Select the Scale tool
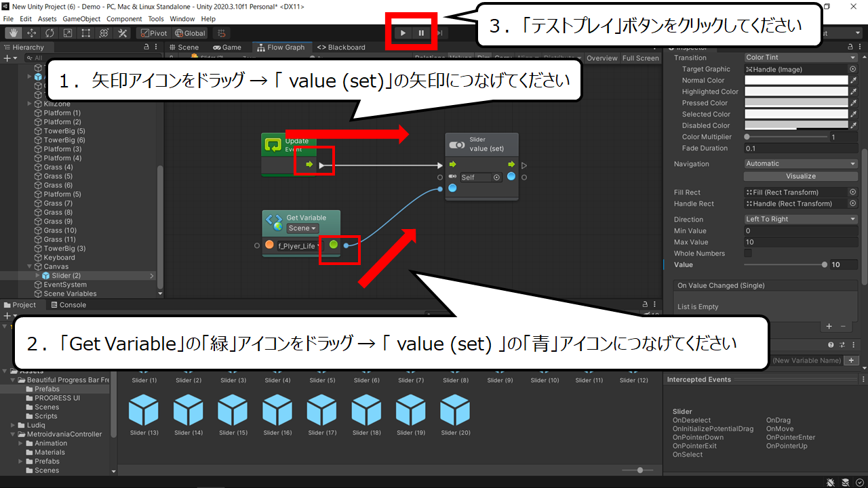Image resolution: width=868 pixels, height=488 pixels. [x=68, y=33]
